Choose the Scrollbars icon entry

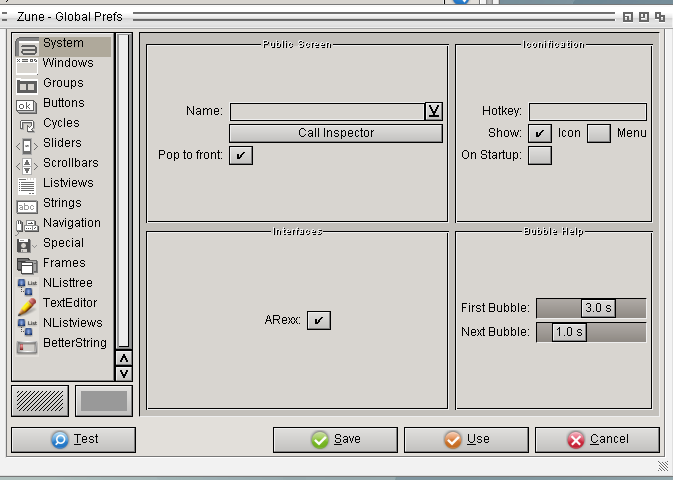[27, 164]
